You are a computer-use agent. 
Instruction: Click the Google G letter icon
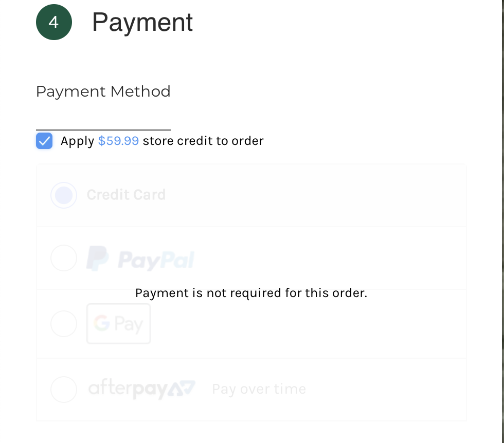(x=102, y=324)
